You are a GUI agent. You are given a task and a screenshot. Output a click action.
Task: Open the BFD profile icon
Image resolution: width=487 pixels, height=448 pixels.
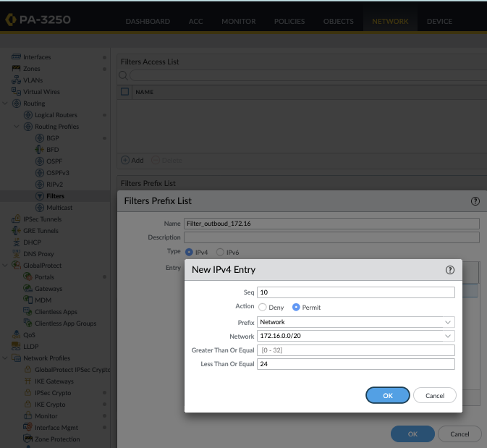(x=40, y=149)
